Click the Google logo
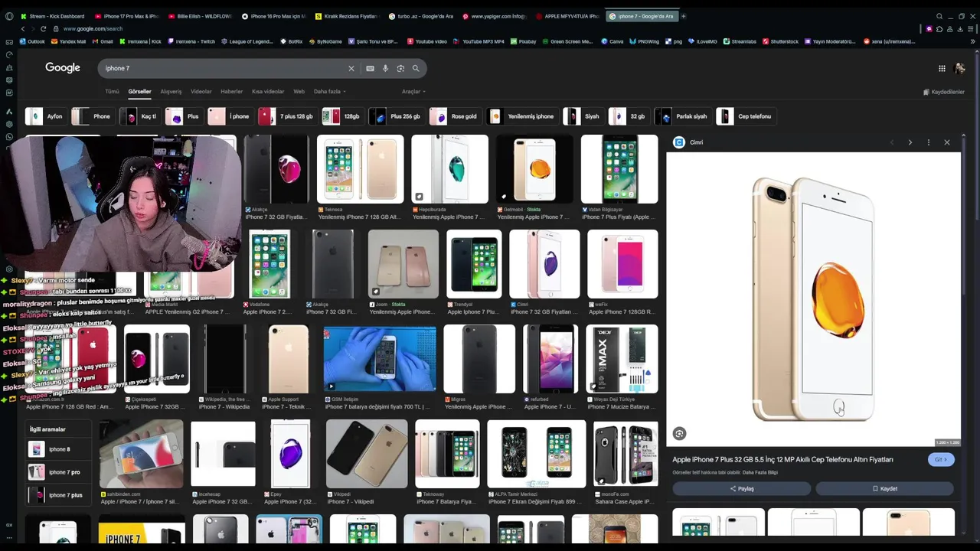980x551 pixels. pyautogui.click(x=63, y=68)
